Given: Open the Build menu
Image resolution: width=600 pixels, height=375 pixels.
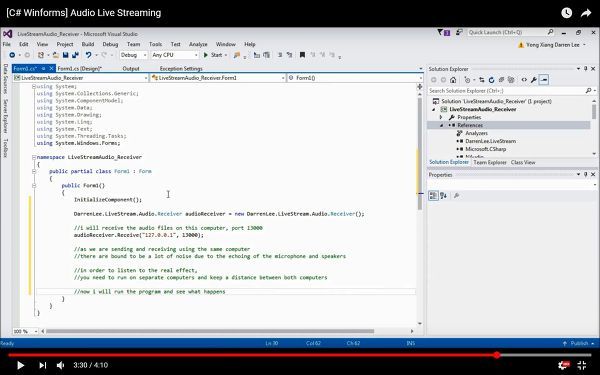Looking at the screenshot, I should tap(88, 44).
